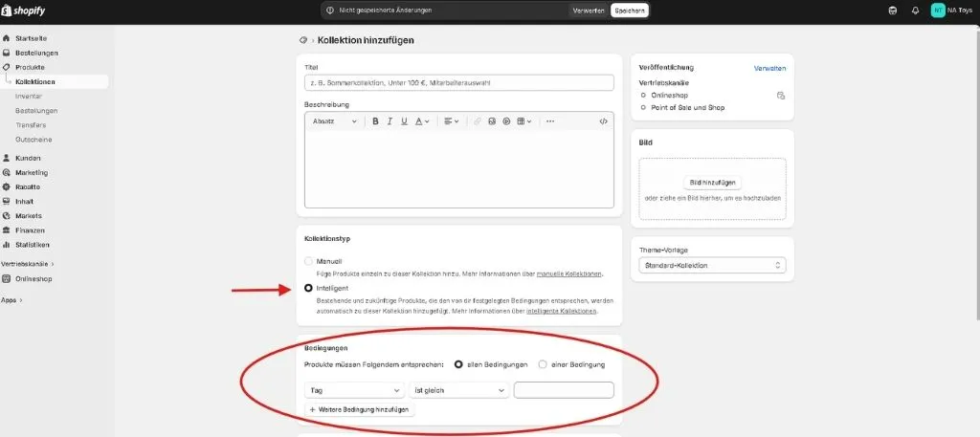Click the Verwalten link in Veröffentlichung

770,69
